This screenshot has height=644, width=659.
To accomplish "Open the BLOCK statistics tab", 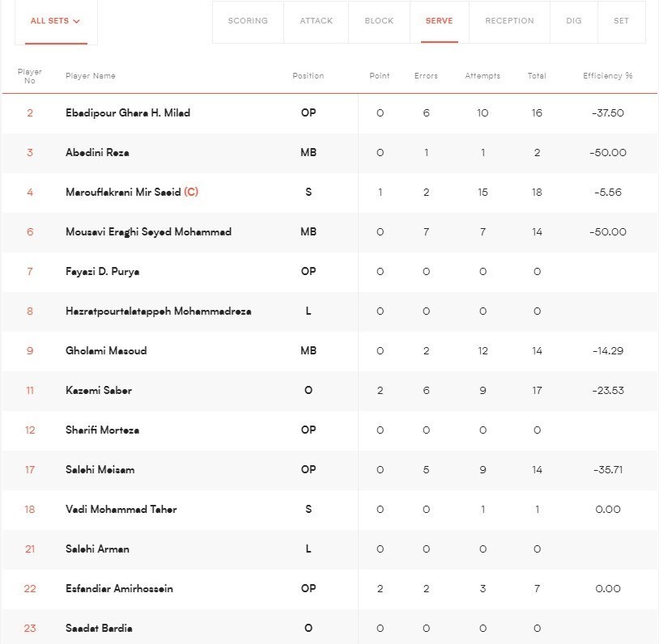I will coord(379,21).
